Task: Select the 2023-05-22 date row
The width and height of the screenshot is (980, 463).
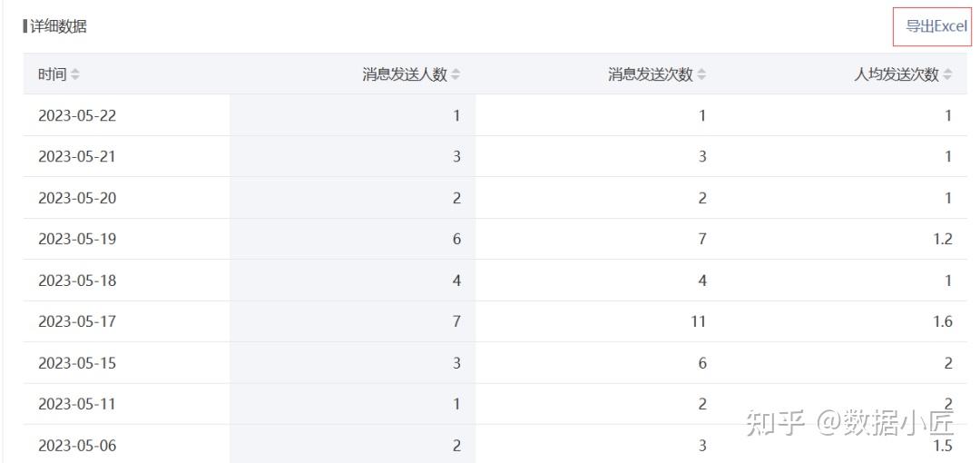Action: pos(77,115)
